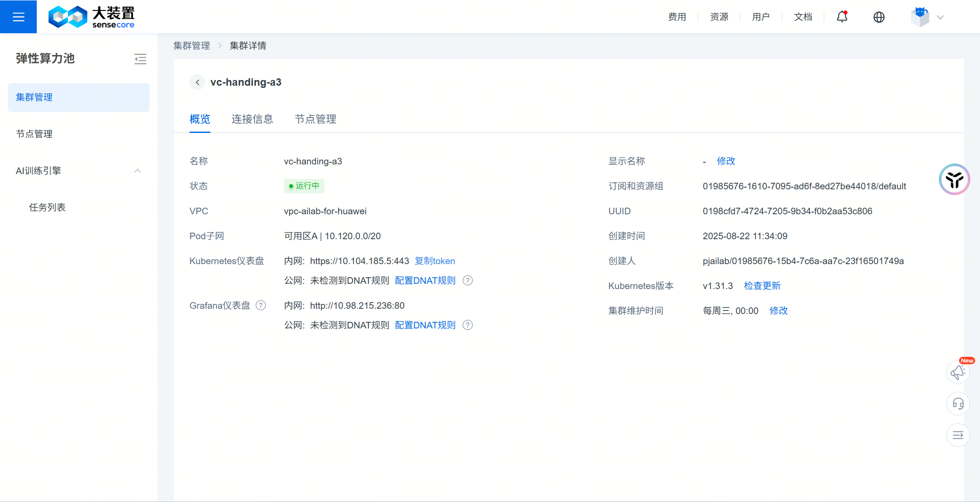Image resolution: width=980 pixels, height=502 pixels.
Task: Open the announcements megaphone icon
Action: tap(958, 372)
